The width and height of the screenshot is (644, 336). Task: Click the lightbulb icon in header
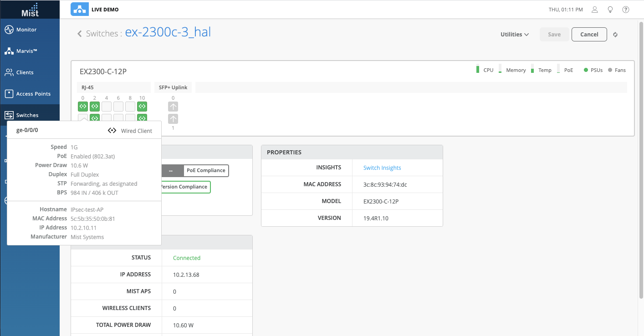(610, 10)
